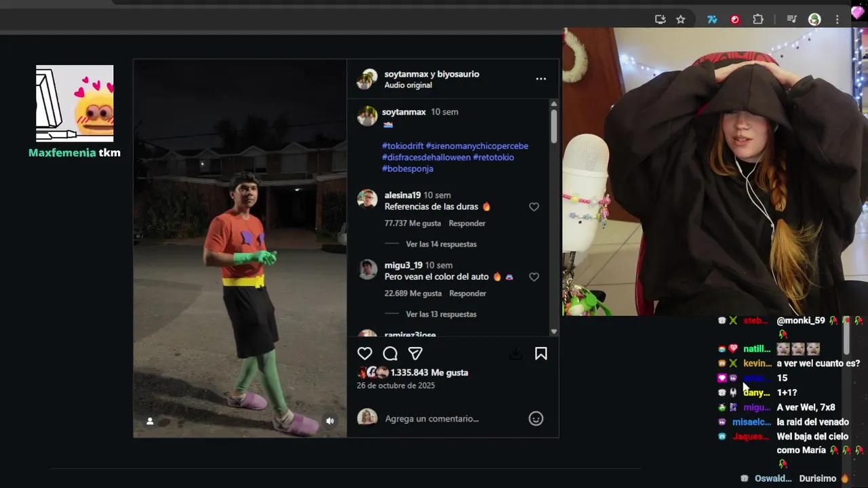Open the media control icon in toolbar

point(791,20)
